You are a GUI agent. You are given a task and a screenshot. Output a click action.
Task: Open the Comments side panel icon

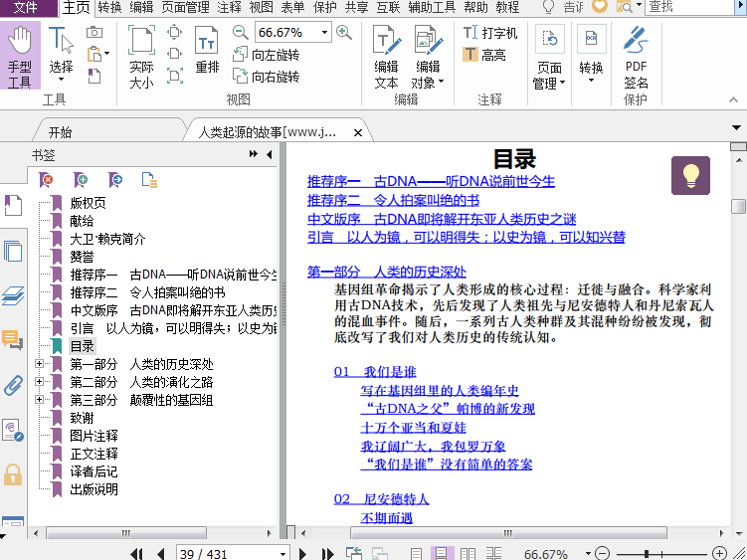pyautogui.click(x=13, y=340)
